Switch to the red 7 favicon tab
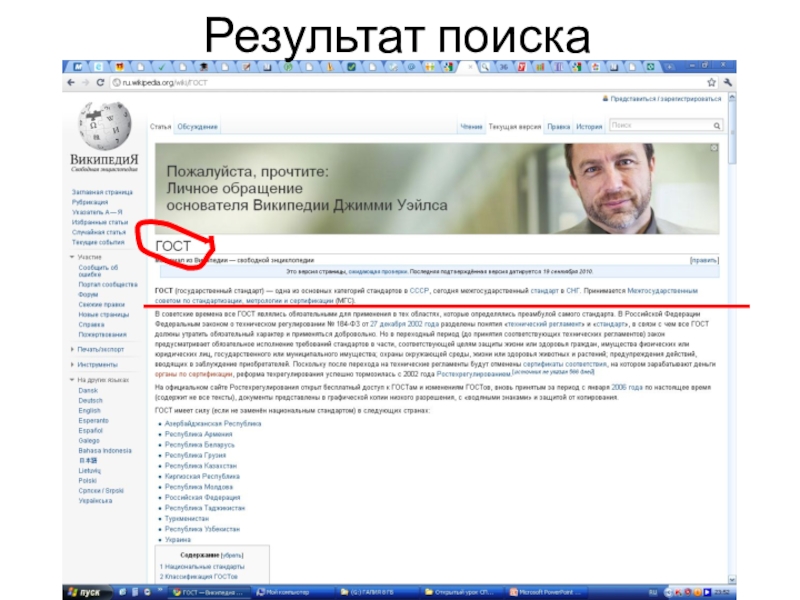This screenshot has height=600, width=800. click(521, 67)
